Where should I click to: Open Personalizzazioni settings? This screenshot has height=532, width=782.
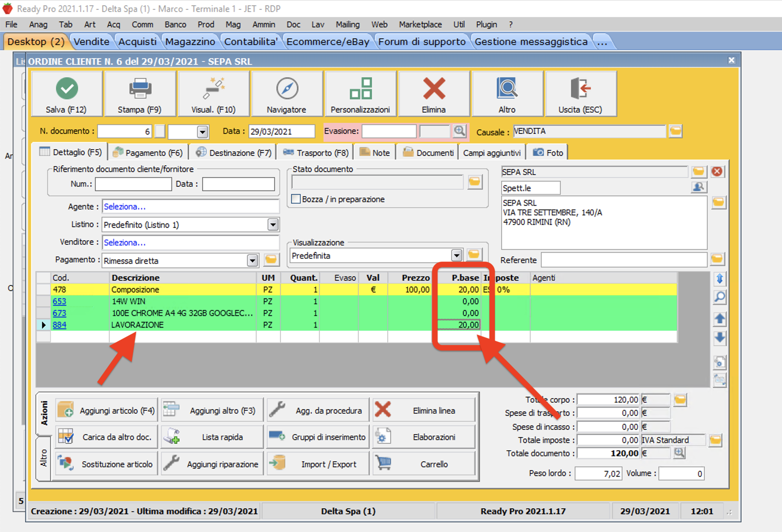click(x=360, y=94)
